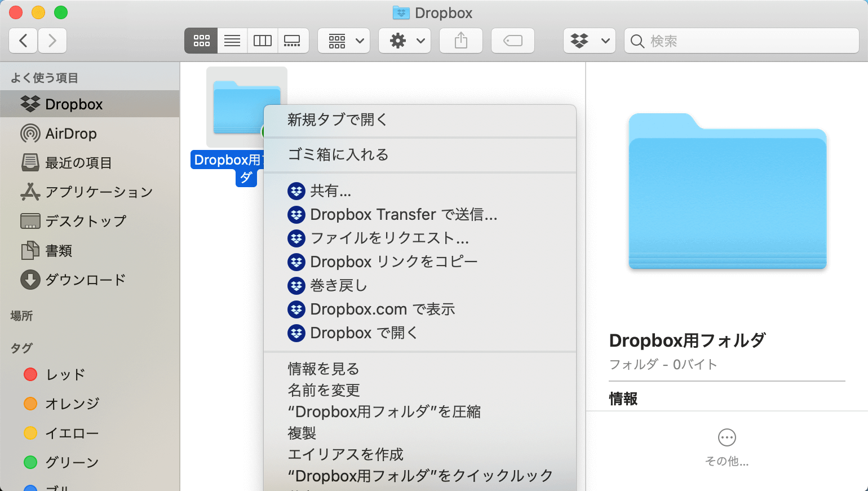Click the 場所 sidebar heading
The width and height of the screenshot is (868, 491).
point(21,316)
